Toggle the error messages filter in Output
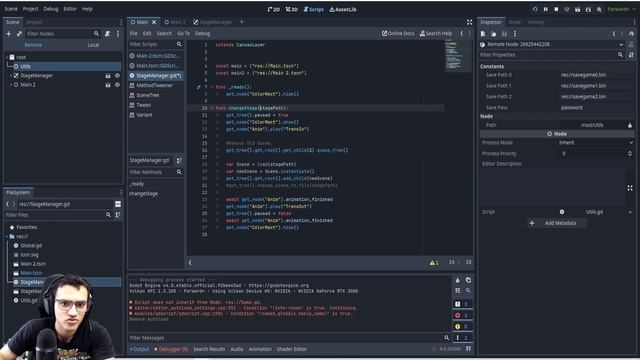This screenshot has height=360, width=640. 462,315
